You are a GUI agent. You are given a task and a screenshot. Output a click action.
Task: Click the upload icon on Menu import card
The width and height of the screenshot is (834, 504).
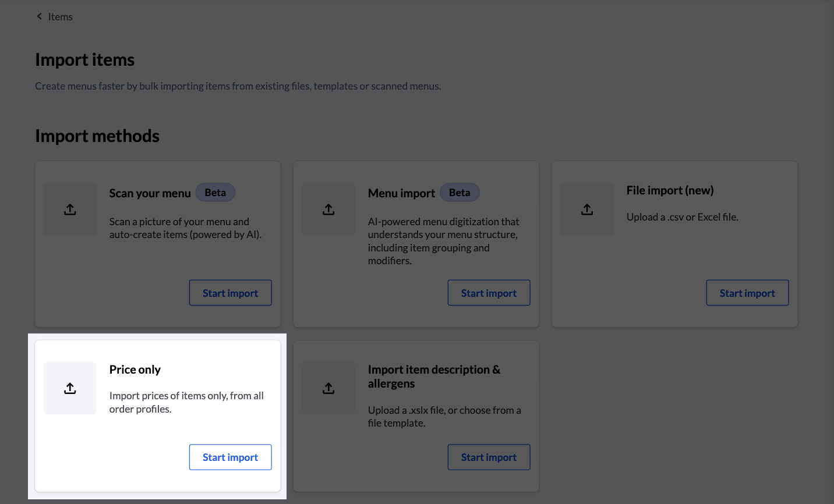pyautogui.click(x=328, y=210)
